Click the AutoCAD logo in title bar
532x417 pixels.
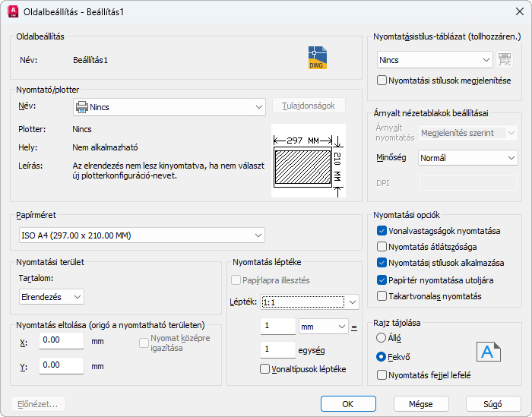click(x=12, y=12)
